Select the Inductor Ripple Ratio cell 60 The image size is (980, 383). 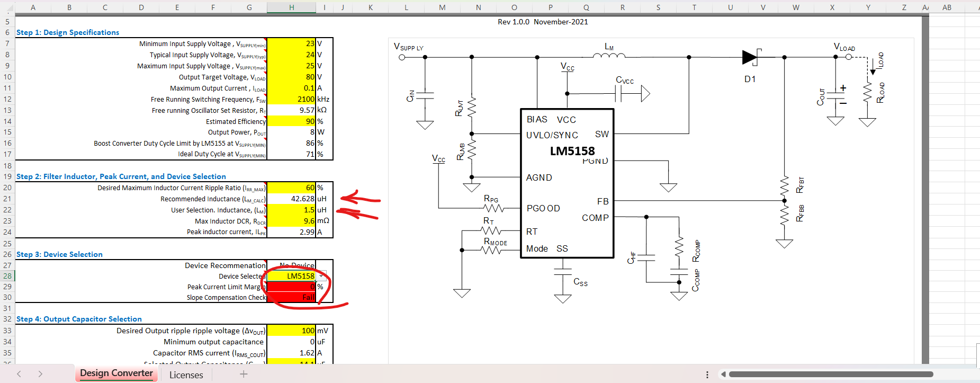291,188
